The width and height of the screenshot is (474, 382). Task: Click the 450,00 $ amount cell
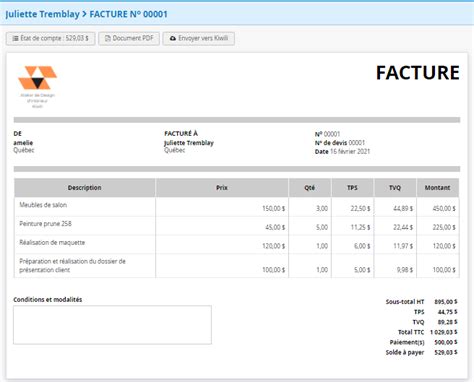[x=444, y=209]
